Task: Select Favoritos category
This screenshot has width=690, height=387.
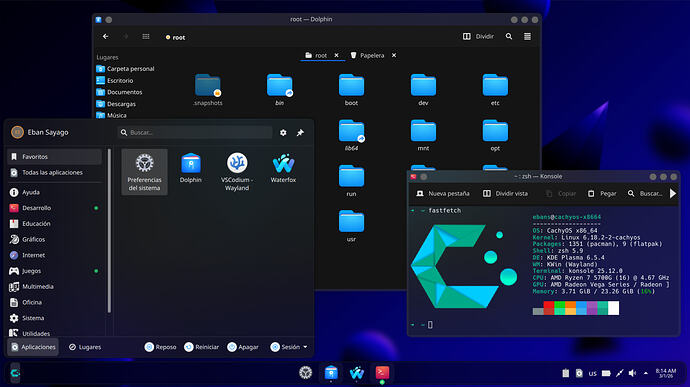Action: tap(54, 157)
